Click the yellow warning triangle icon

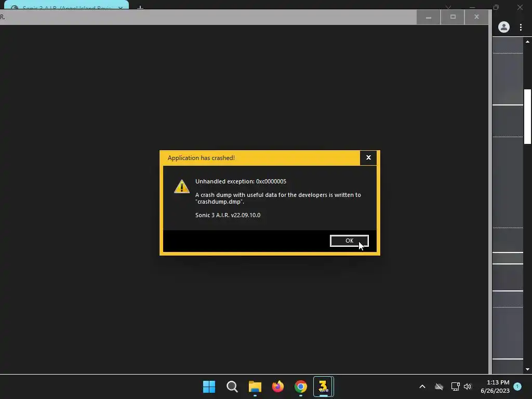click(x=182, y=187)
